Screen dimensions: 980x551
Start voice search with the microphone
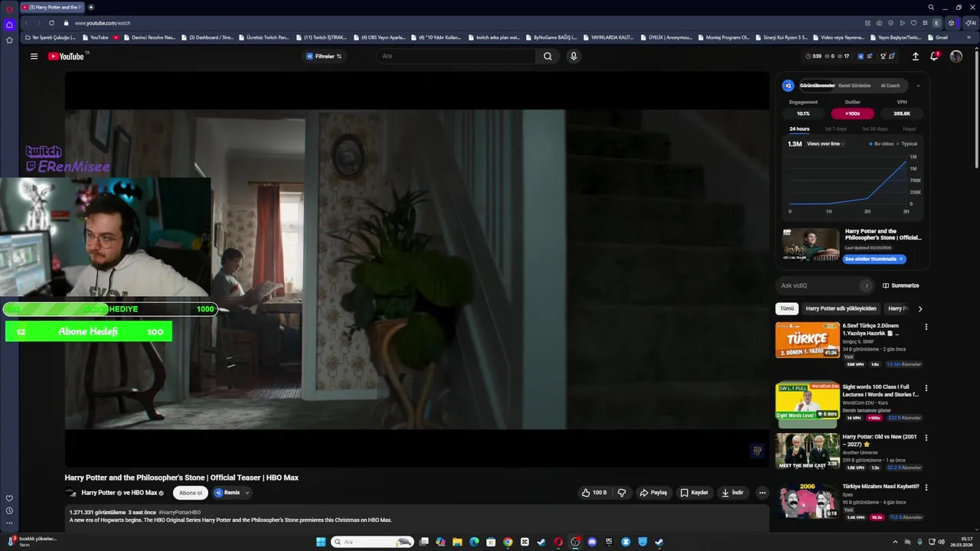(x=573, y=56)
